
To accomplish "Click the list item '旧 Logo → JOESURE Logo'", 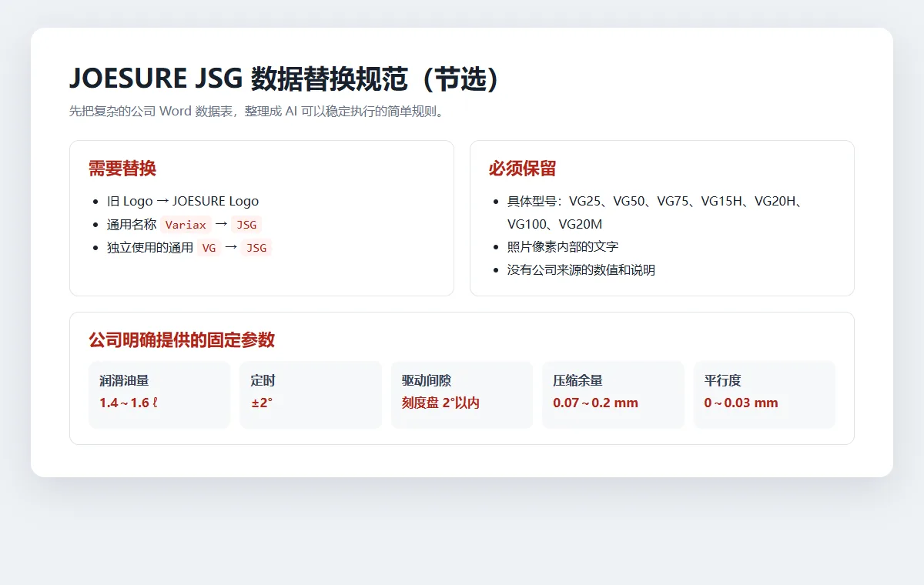I will click(182, 201).
